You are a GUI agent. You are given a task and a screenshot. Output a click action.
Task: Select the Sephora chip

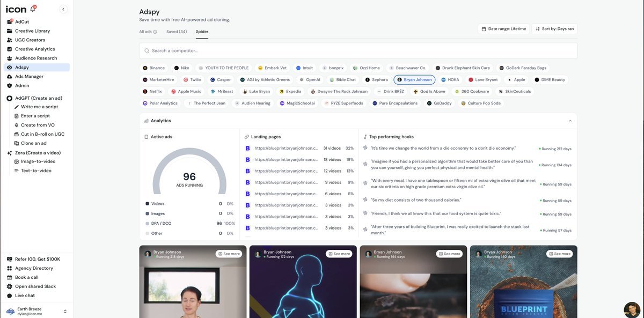376,80
